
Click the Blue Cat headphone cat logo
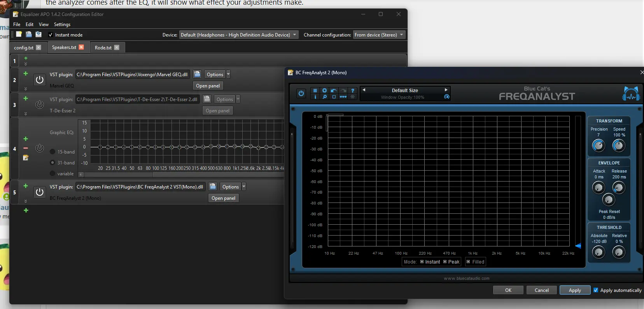[631, 94]
